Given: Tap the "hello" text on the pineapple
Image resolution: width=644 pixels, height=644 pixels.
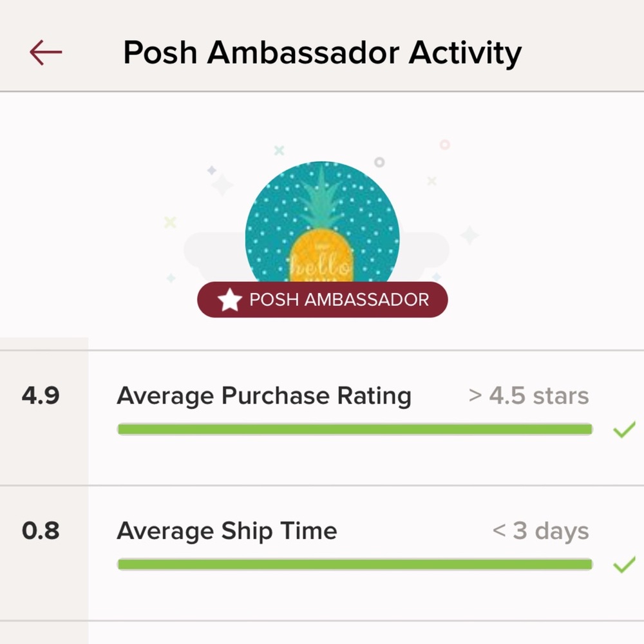Looking at the screenshot, I should pos(321,265).
